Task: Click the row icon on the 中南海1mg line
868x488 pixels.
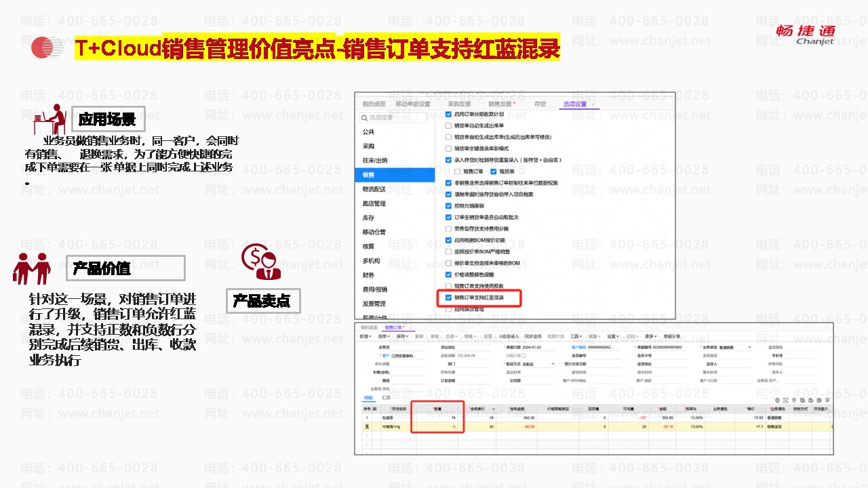Action: (x=367, y=426)
